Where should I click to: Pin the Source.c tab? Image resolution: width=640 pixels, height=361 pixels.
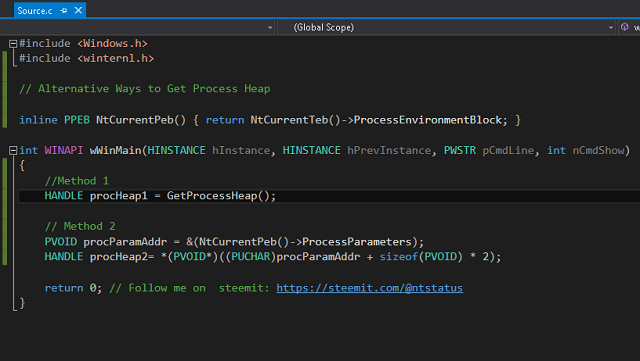[64, 11]
